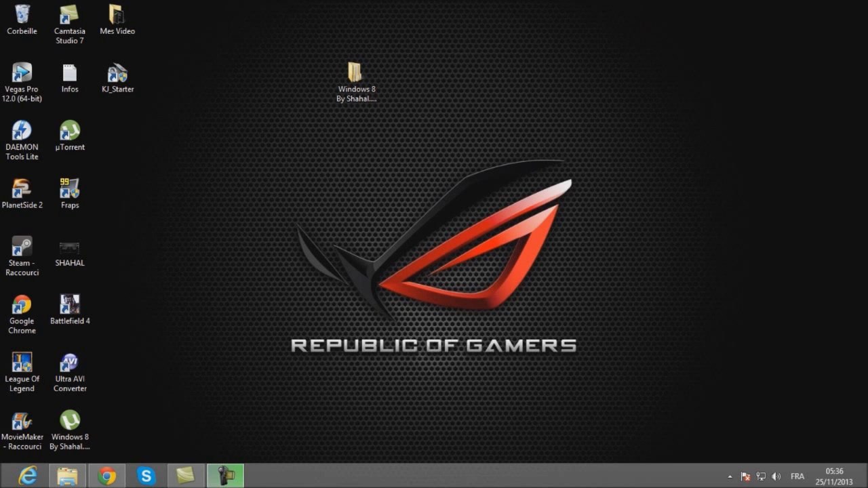This screenshot has width=868, height=488.
Task: Select the Corbeille recycle bin icon
Action: click(22, 20)
